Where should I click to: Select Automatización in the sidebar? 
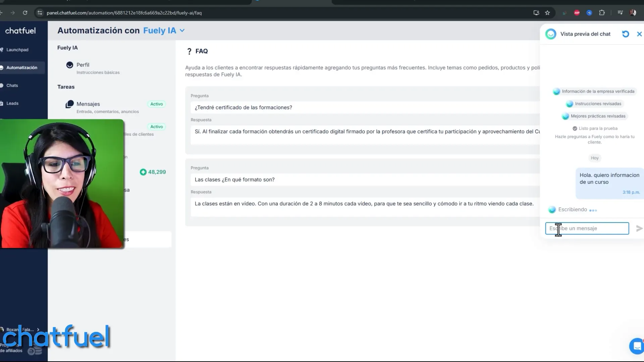(22, 67)
